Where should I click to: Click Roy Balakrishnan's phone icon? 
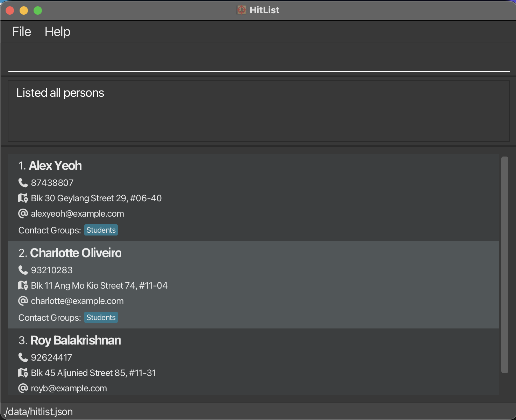point(23,357)
